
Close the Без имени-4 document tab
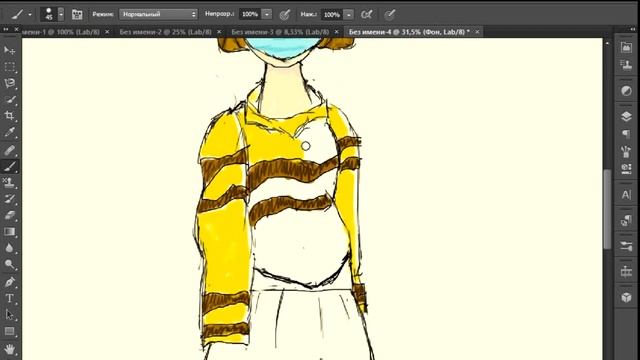[x=477, y=31]
